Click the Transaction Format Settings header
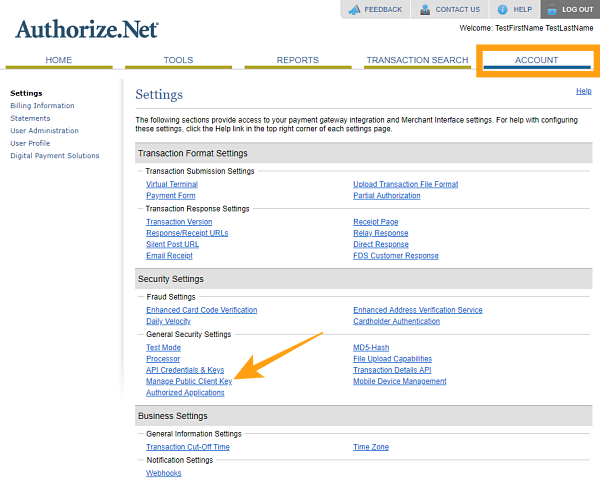 click(x=364, y=153)
